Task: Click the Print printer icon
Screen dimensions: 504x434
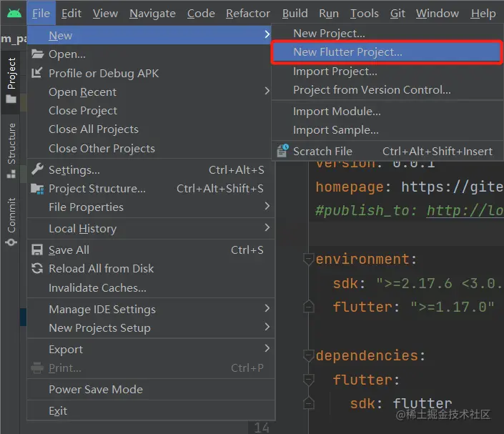Action: coord(37,368)
